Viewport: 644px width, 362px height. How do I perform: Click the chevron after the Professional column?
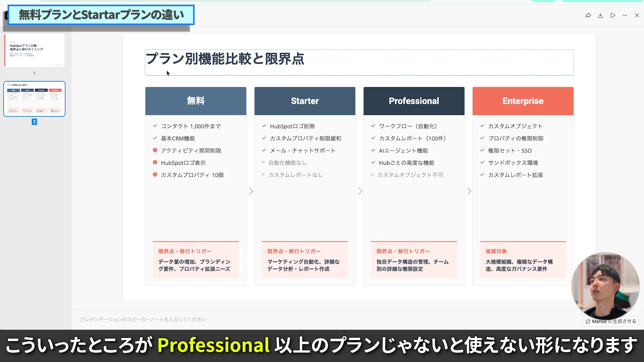469,191
